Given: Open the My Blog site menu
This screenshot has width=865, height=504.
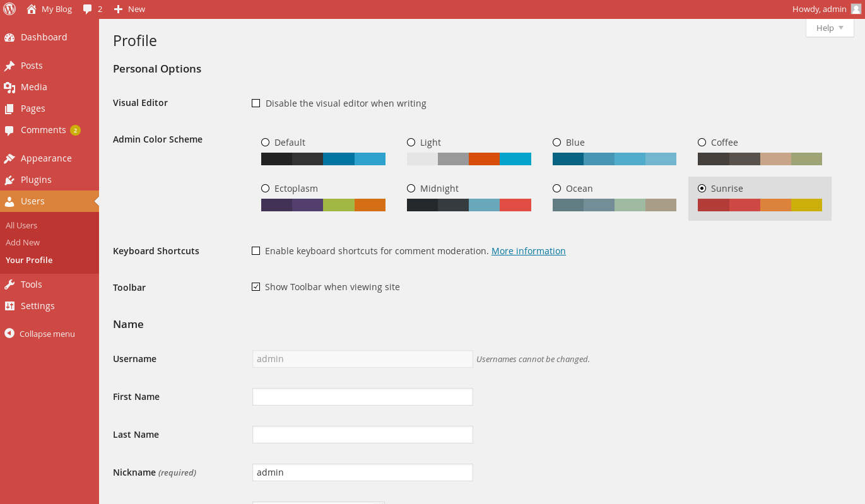Looking at the screenshot, I should [x=49, y=9].
